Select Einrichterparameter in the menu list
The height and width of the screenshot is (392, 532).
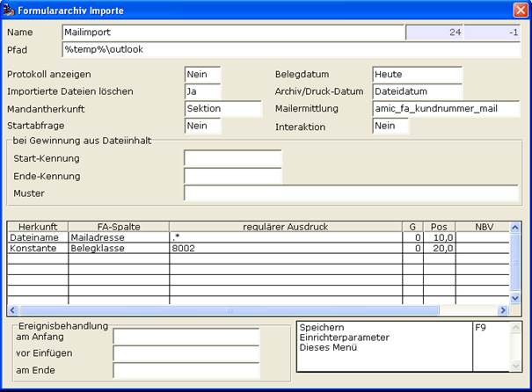click(344, 338)
